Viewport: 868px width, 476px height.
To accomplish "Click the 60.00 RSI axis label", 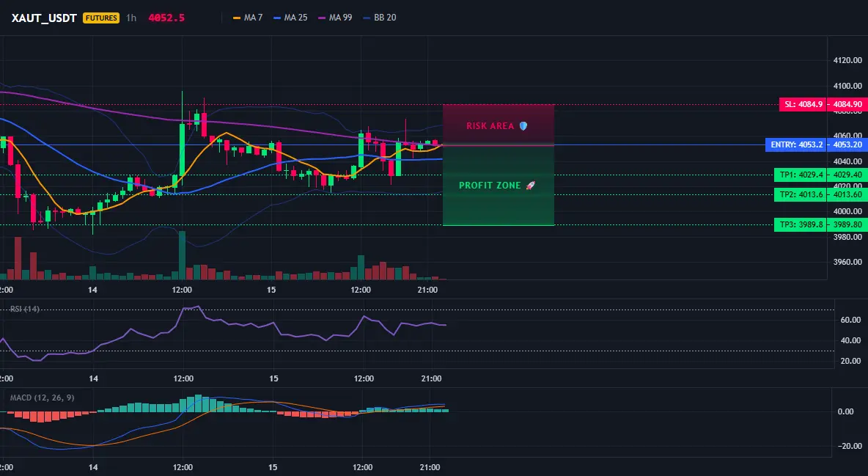I will [x=851, y=320].
